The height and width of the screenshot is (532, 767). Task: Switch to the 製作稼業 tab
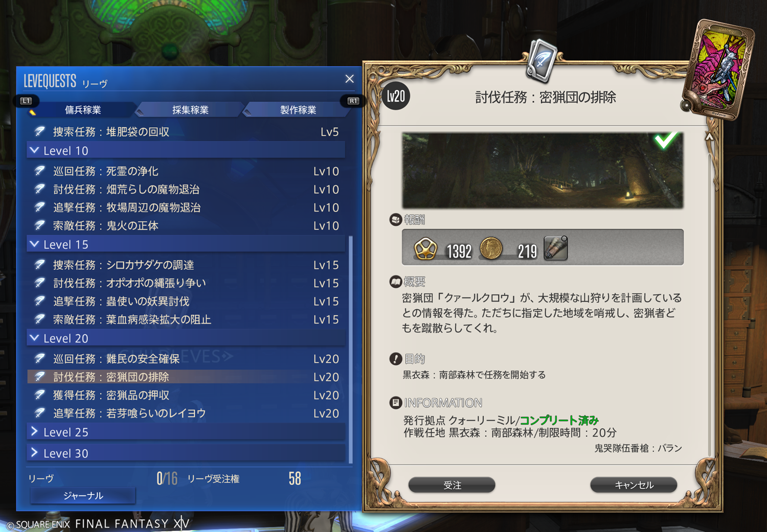(298, 110)
